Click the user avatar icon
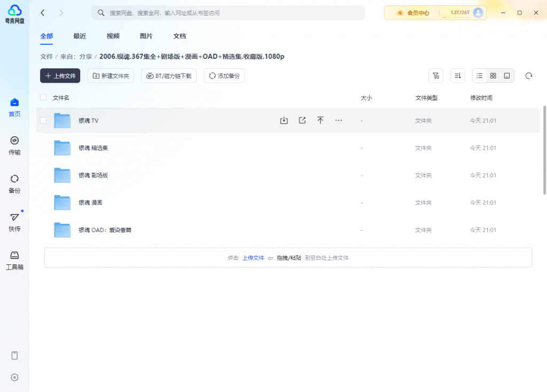Viewport: 547px width, 392px height. point(478,13)
